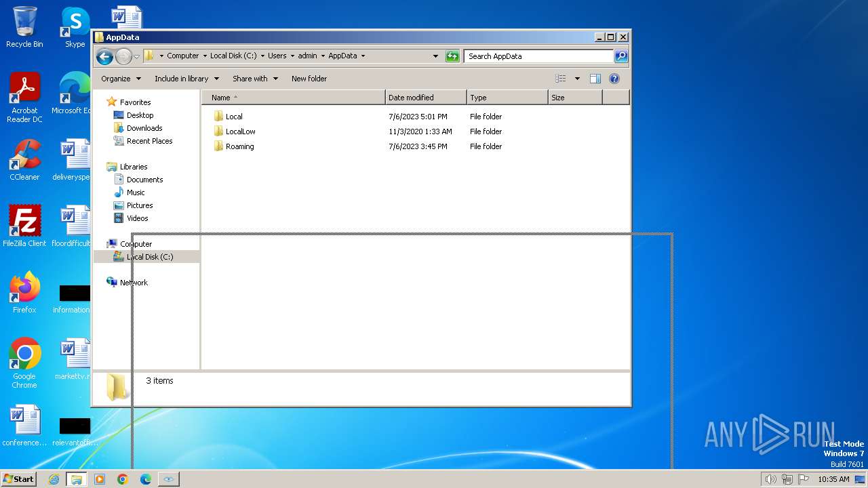Open Internet Explorer from taskbar
This screenshot has width=868, height=488.
(54, 479)
